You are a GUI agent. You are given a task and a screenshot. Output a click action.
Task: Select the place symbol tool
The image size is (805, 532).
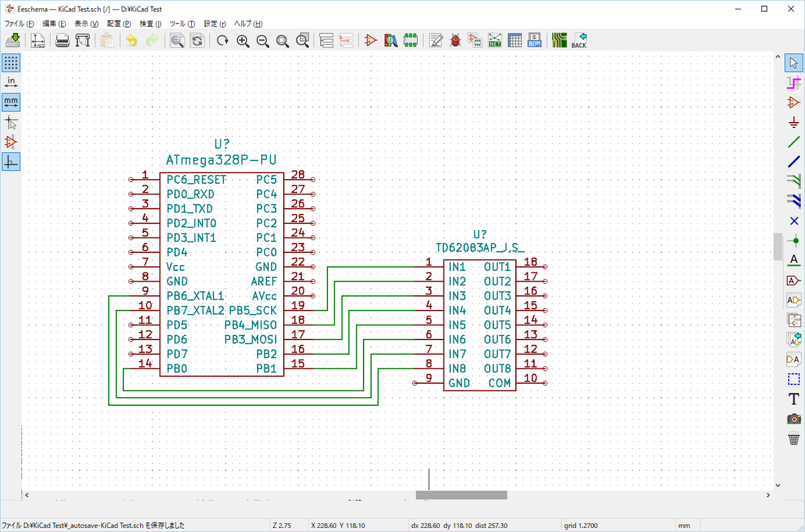[x=794, y=103]
